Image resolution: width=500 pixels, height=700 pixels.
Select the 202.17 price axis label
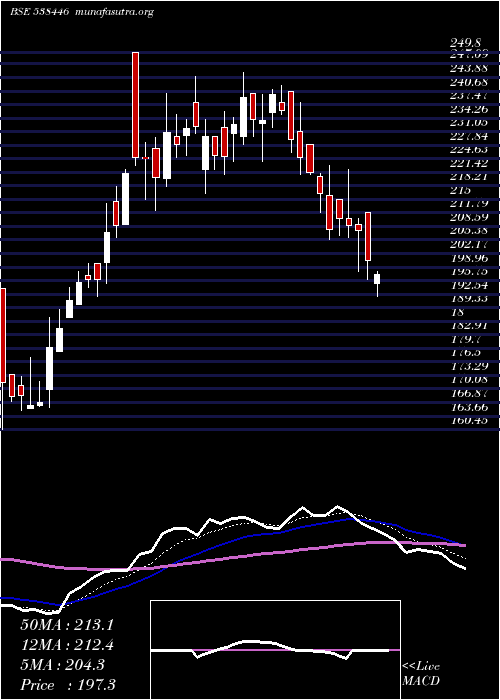pyautogui.click(x=469, y=245)
